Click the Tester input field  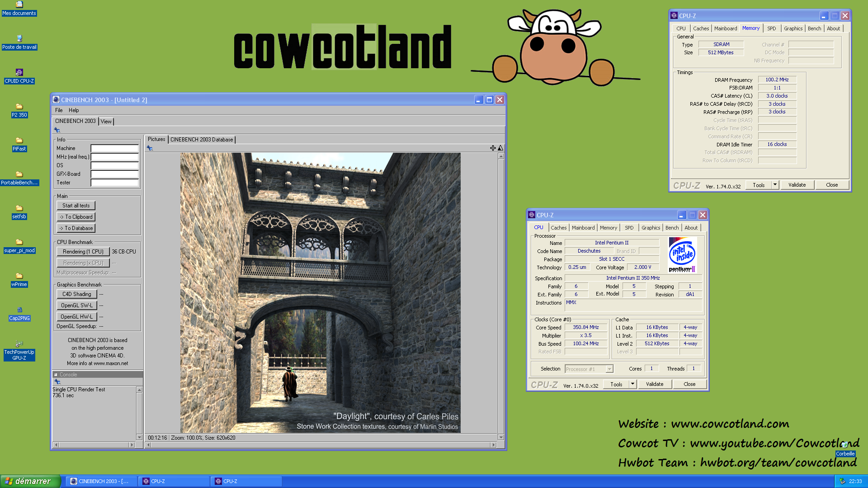tap(114, 183)
